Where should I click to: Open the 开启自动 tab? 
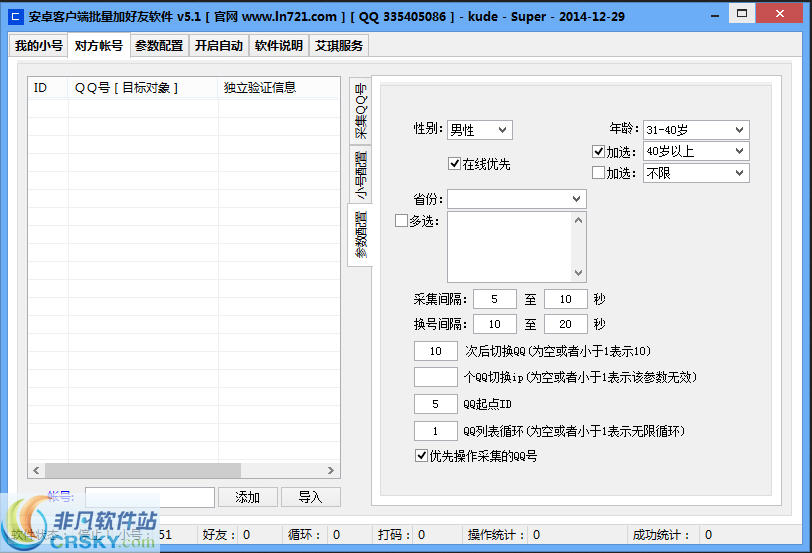coord(218,46)
